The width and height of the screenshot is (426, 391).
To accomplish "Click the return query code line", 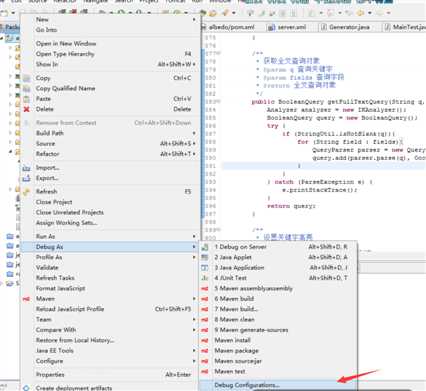I will click(291, 206).
